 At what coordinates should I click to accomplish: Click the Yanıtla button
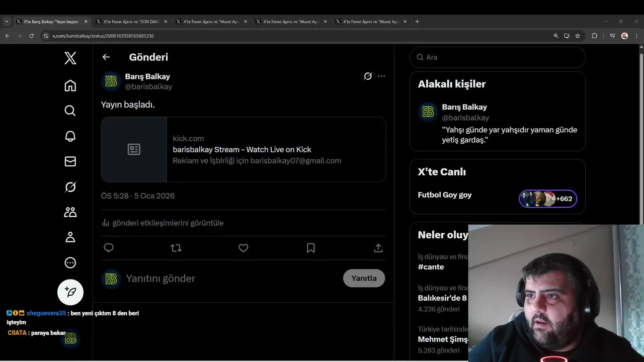364,278
